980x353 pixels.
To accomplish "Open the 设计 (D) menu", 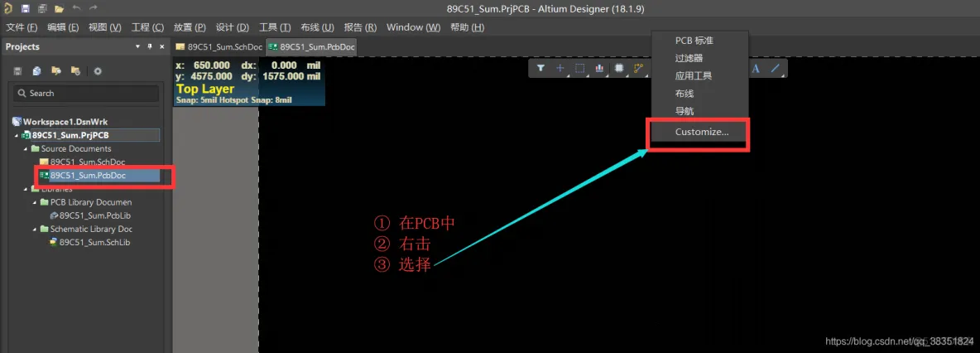I will pos(233,27).
